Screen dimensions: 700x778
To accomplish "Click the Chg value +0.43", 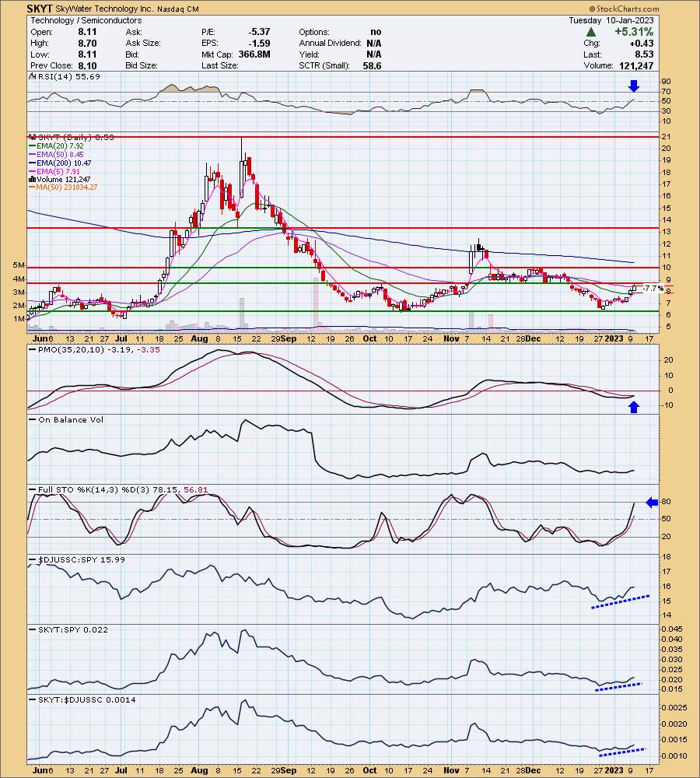I will pos(641,43).
